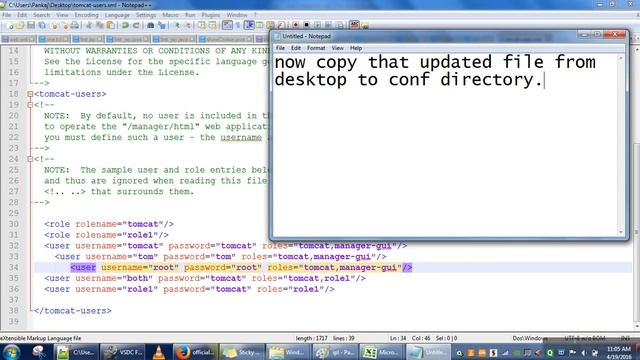This screenshot has height=360, width=640.
Task: Click the ABC spell-check toolbar icon
Action: pyautogui.click(x=354, y=25)
